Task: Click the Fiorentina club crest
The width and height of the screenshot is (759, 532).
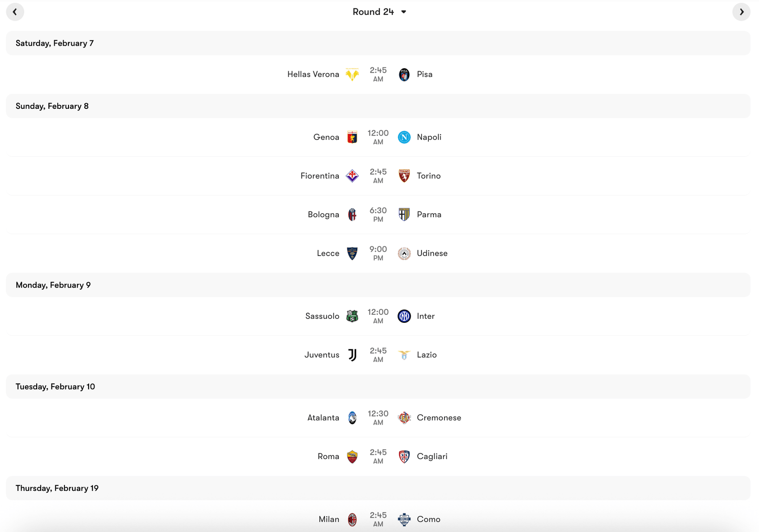Action: 352,176
